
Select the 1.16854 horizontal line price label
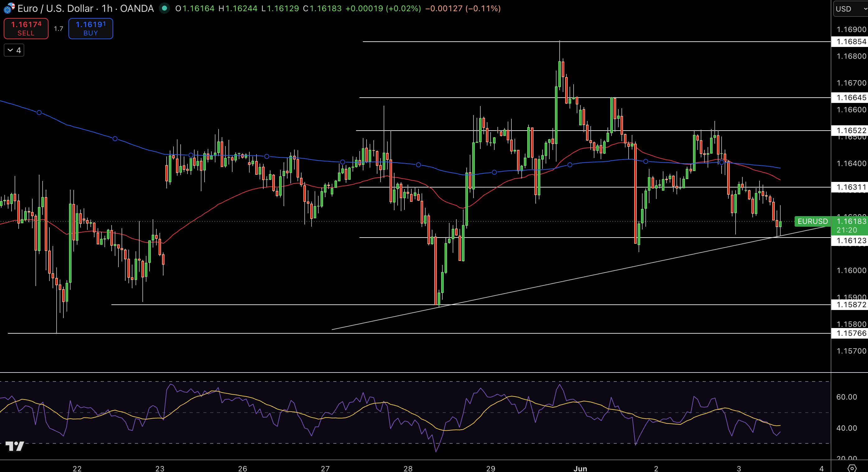[849, 42]
